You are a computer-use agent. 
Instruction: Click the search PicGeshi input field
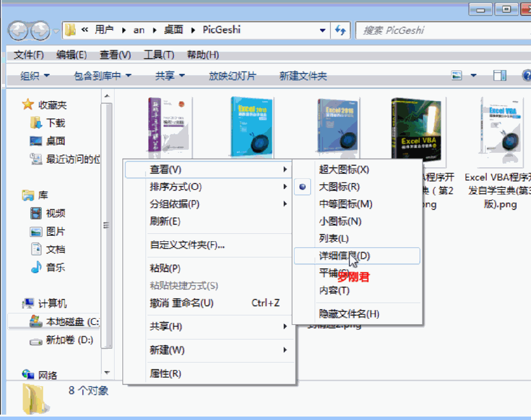click(x=443, y=30)
